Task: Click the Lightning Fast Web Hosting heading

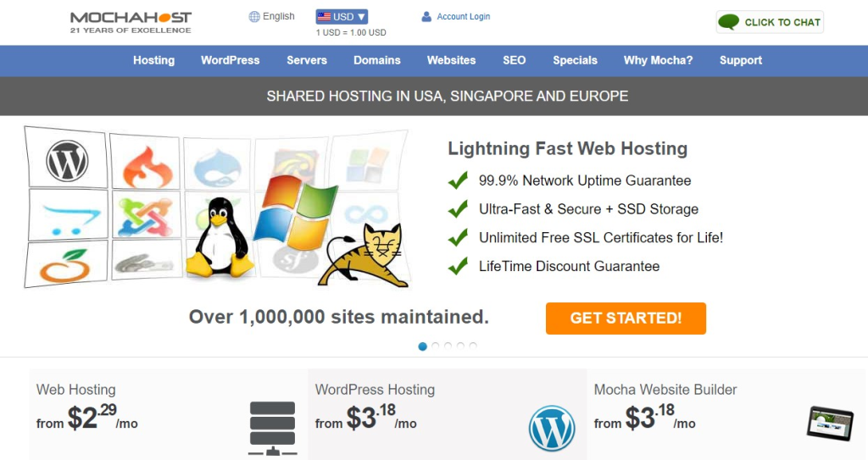Action: pyautogui.click(x=567, y=148)
